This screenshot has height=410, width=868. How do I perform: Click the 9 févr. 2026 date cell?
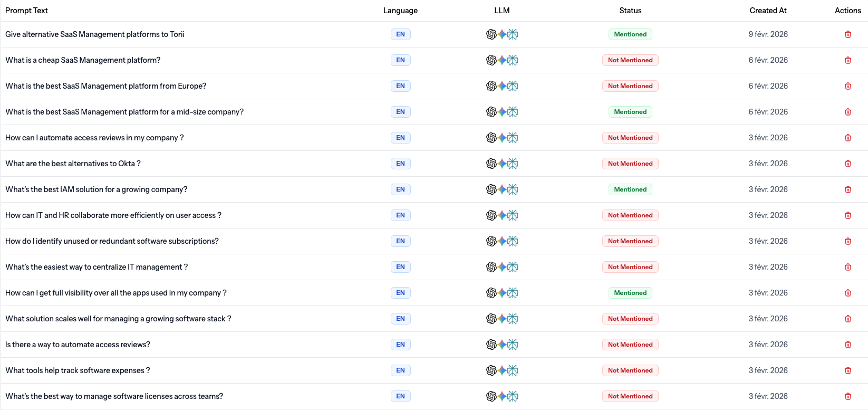point(768,34)
